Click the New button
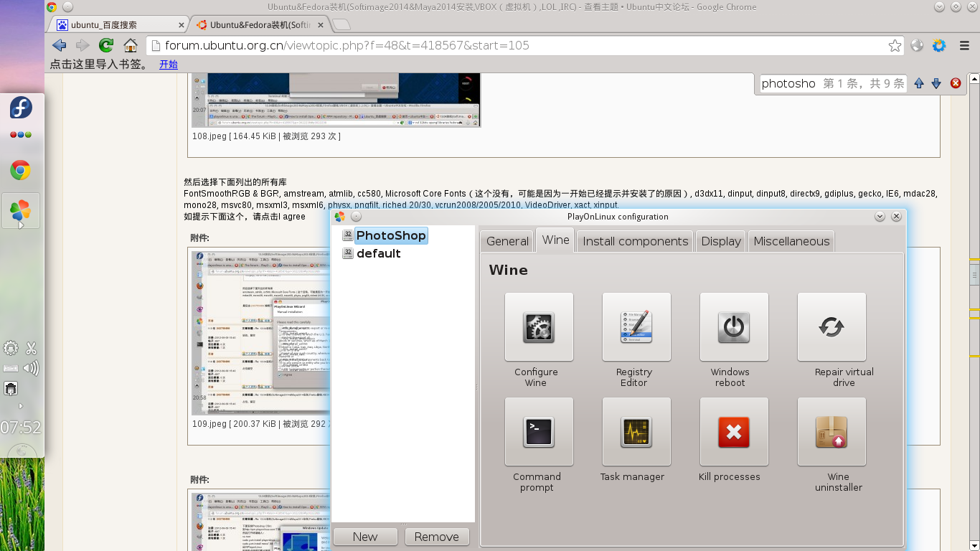980x551 pixels. point(365,537)
